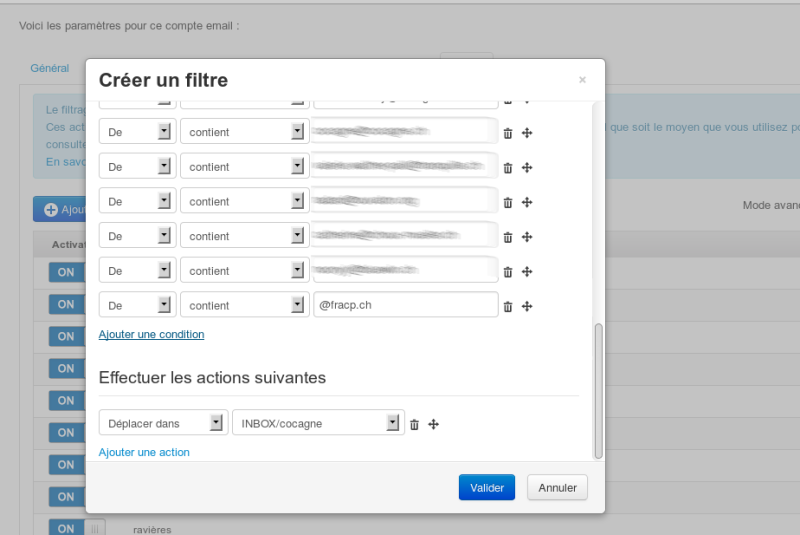The image size is (800, 535).
Task: Click the Annuler button
Action: click(x=557, y=488)
